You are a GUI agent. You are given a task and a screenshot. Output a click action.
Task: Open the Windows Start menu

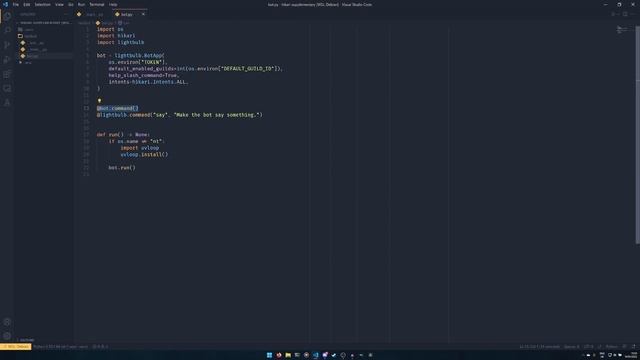(269, 355)
